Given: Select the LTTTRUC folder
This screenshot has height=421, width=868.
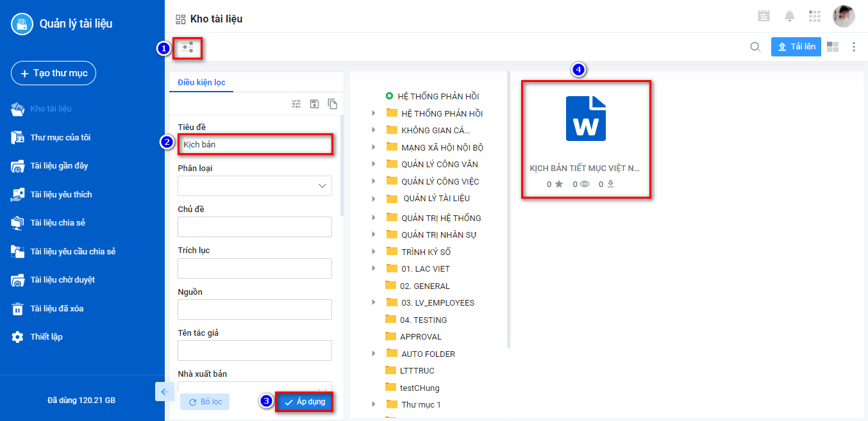Looking at the screenshot, I should coord(410,370).
